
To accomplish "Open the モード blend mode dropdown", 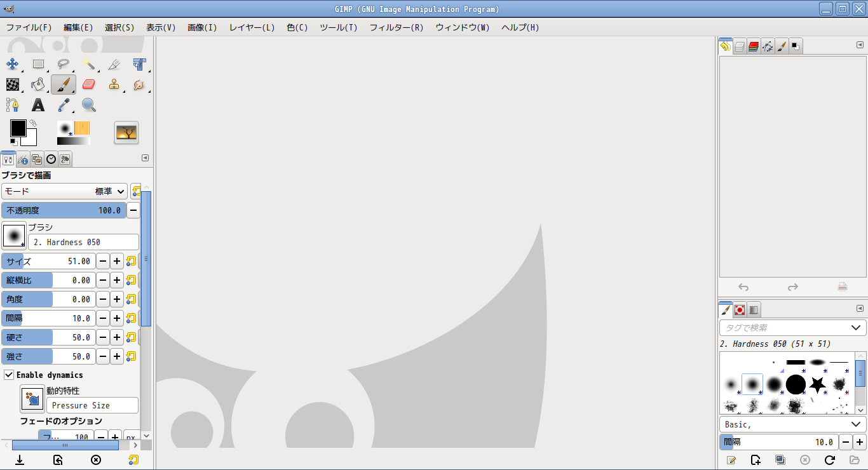I will (x=65, y=191).
